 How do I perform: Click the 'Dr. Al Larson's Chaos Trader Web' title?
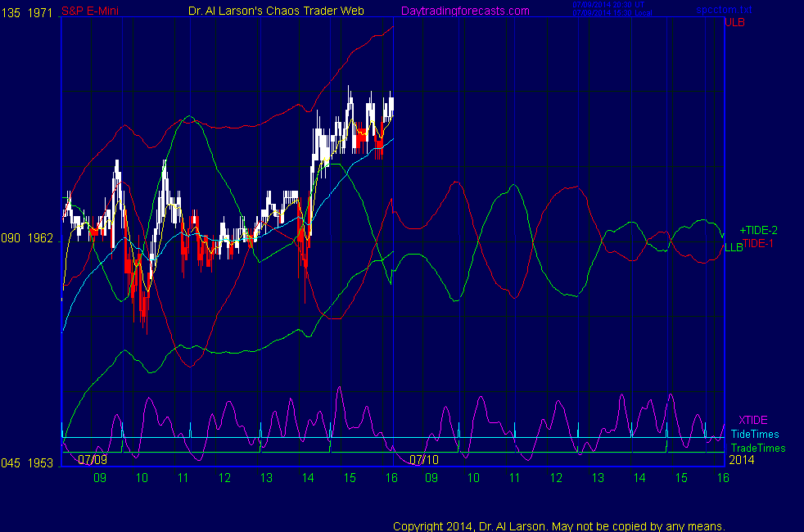click(x=276, y=11)
